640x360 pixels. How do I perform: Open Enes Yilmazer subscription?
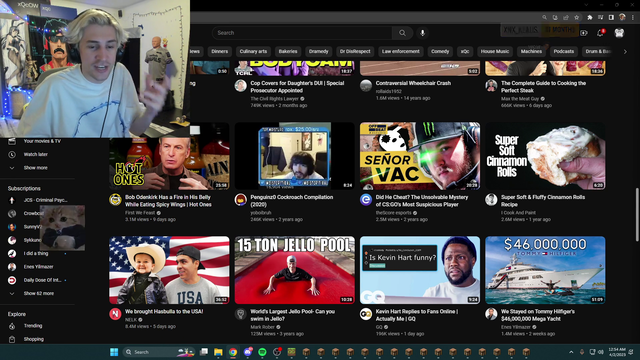pos(38,267)
